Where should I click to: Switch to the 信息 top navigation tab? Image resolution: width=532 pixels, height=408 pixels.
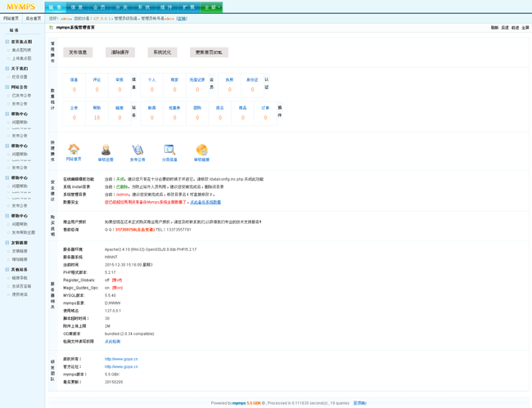[77, 7]
